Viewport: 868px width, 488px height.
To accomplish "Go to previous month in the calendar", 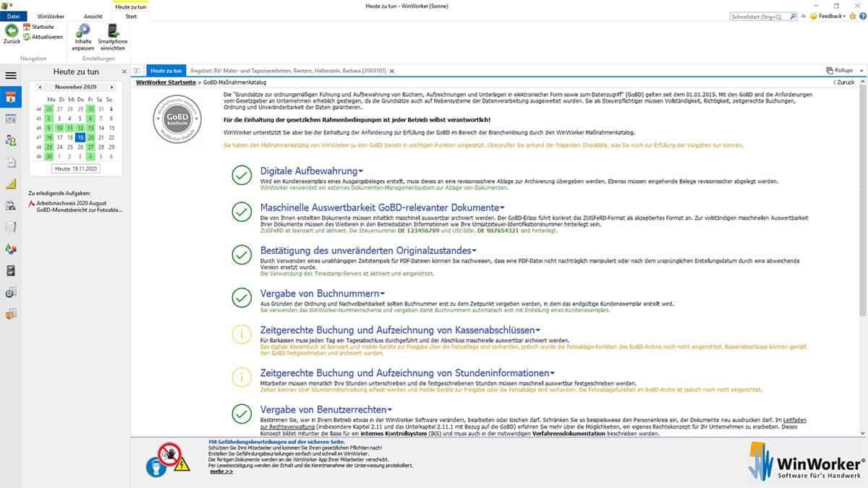I will 41,87.
